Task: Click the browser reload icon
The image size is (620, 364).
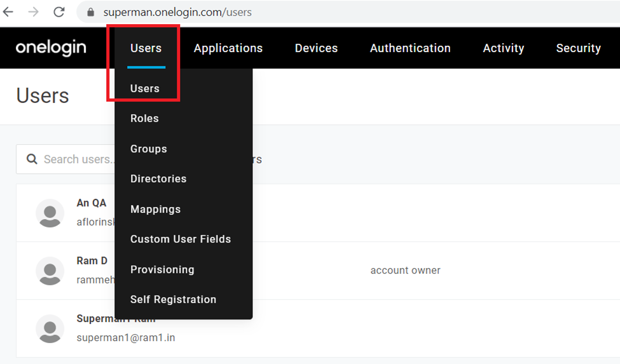Action: point(59,12)
